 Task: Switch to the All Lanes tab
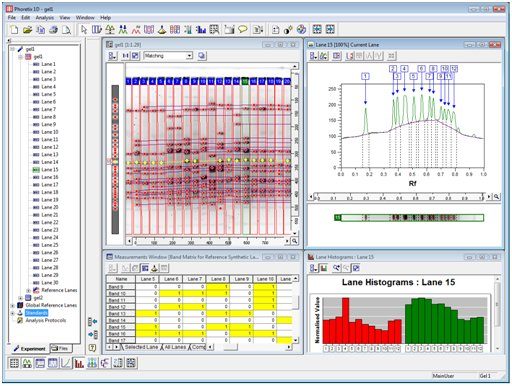[x=175, y=347]
